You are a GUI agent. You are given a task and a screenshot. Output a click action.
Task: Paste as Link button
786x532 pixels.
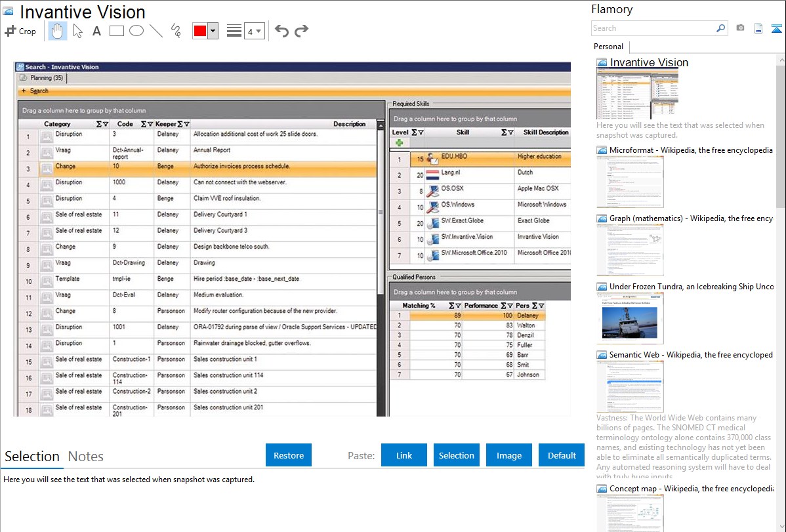coord(404,455)
